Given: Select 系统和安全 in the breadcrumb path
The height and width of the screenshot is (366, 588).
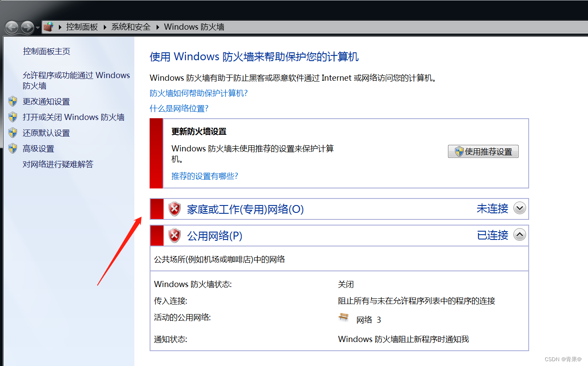Looking at the screenshot, I should pos(131,27).
